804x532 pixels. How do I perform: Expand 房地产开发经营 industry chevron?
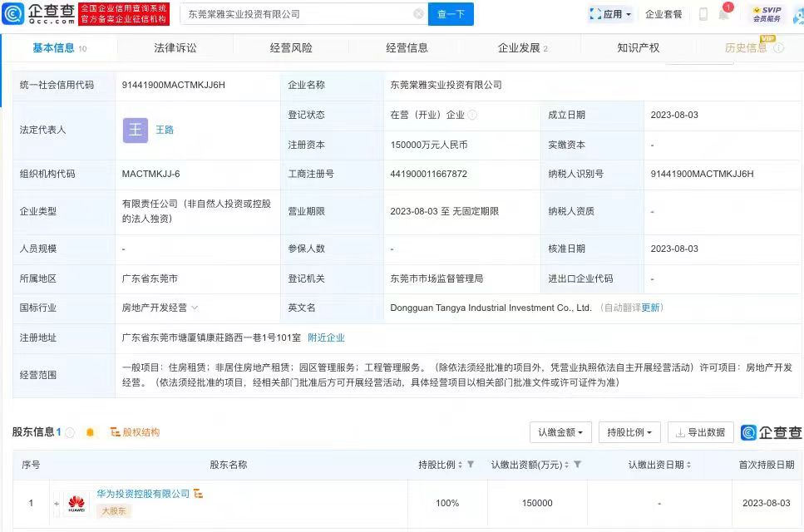[x=195, y=308]
